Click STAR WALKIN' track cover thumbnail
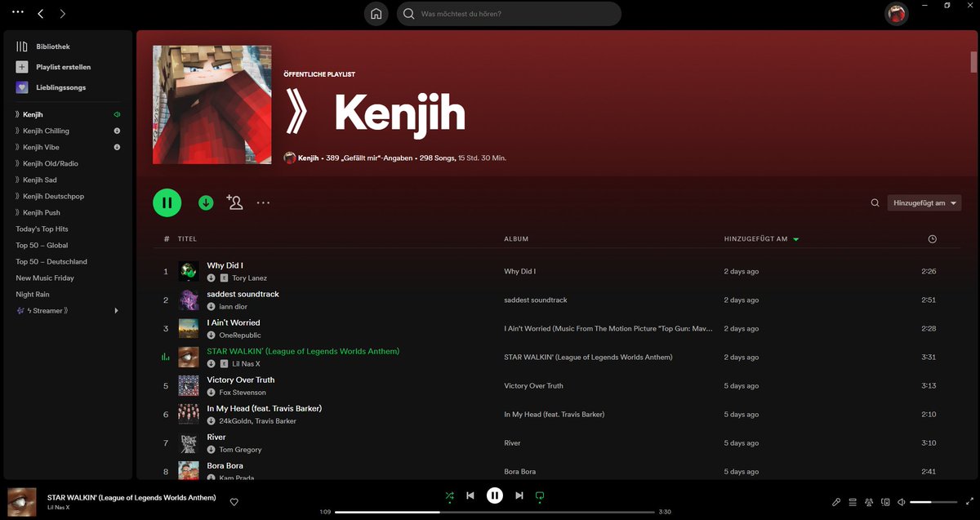The image size is (980, 520). pyautogui.click(x=189, y=358)
